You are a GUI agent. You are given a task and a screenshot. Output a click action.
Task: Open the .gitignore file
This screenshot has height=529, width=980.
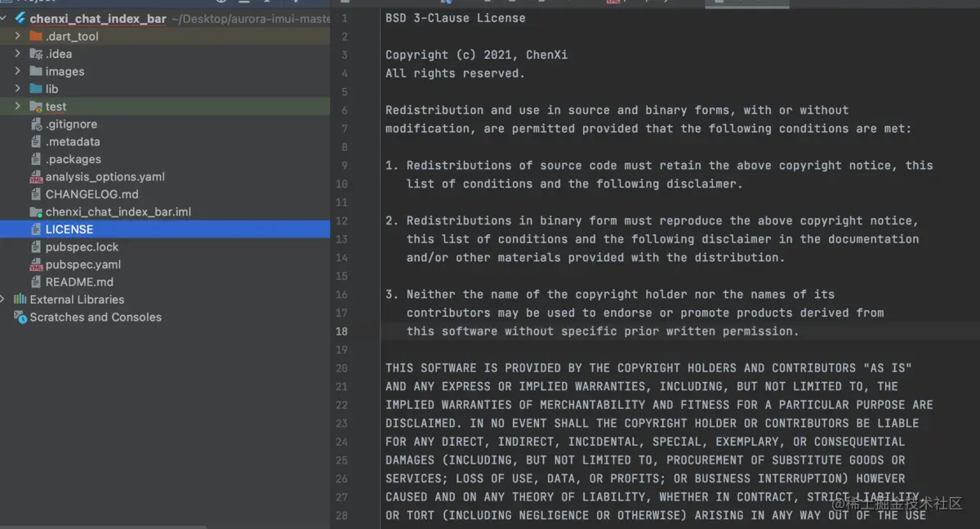pos(71,124)
